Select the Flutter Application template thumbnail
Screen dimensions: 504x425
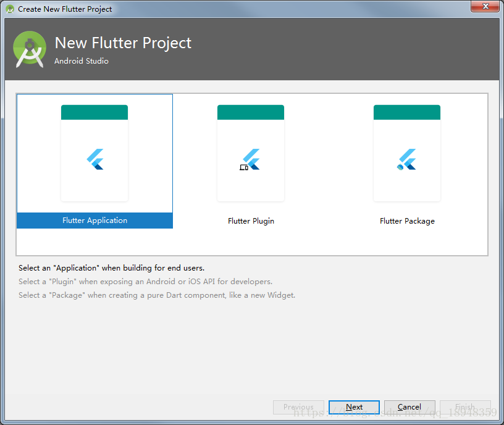point(94,153)
